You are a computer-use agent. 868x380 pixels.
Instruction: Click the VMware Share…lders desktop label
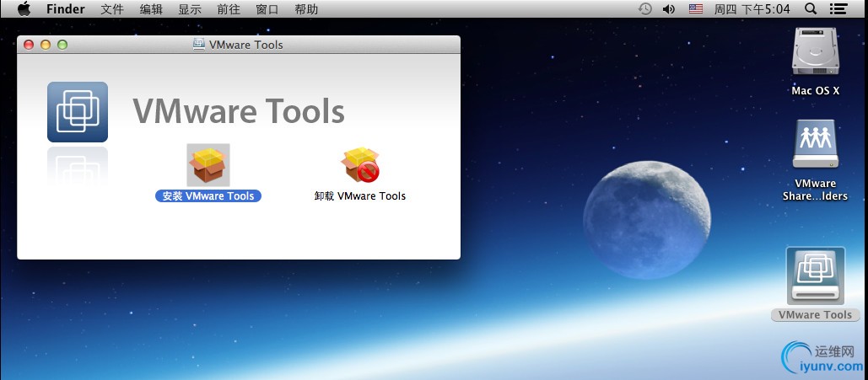pyautogui.click(x=815, y=190)
